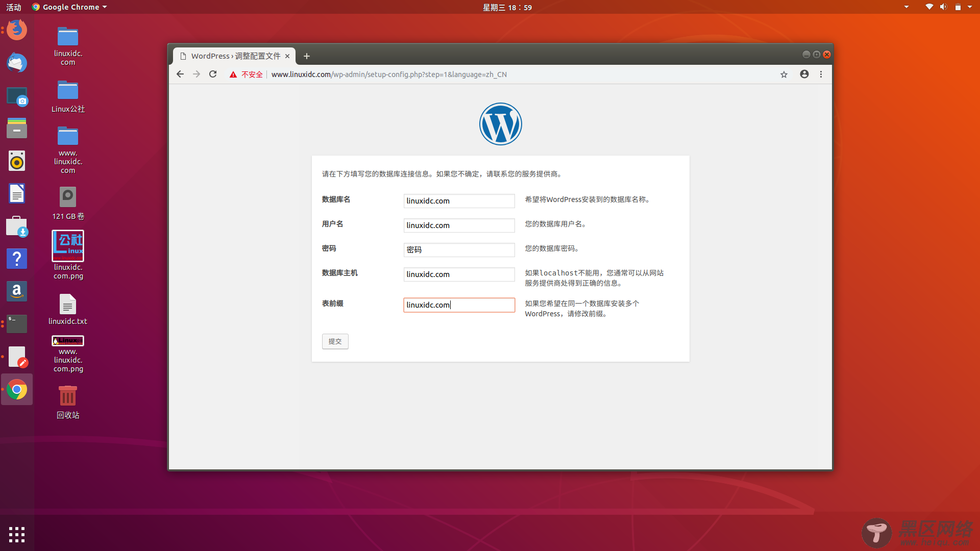Click the WordPress tab label
This screenshot has width=980, height=551.
point(236,55)
